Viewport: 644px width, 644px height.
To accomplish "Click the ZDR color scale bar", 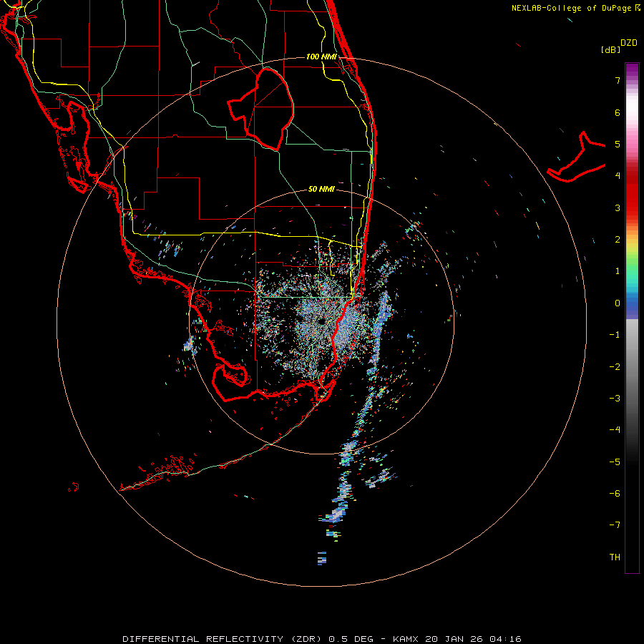I will [x=632, y=318].
